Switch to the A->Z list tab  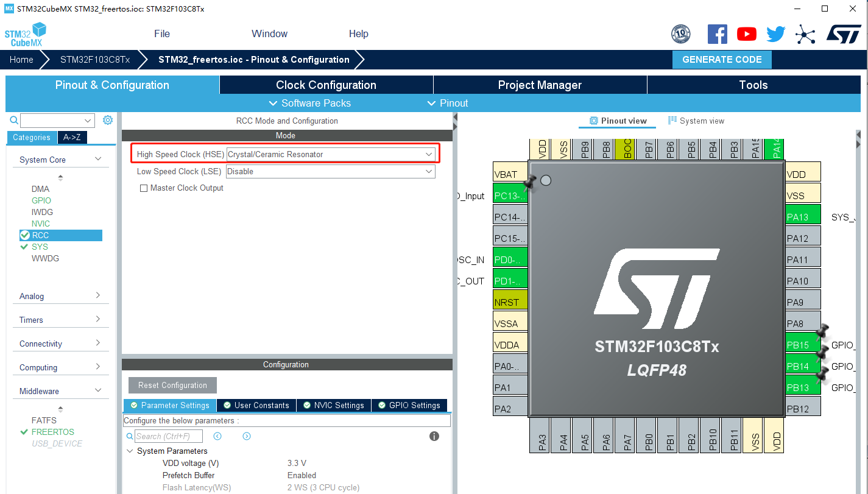coord(72,138)
